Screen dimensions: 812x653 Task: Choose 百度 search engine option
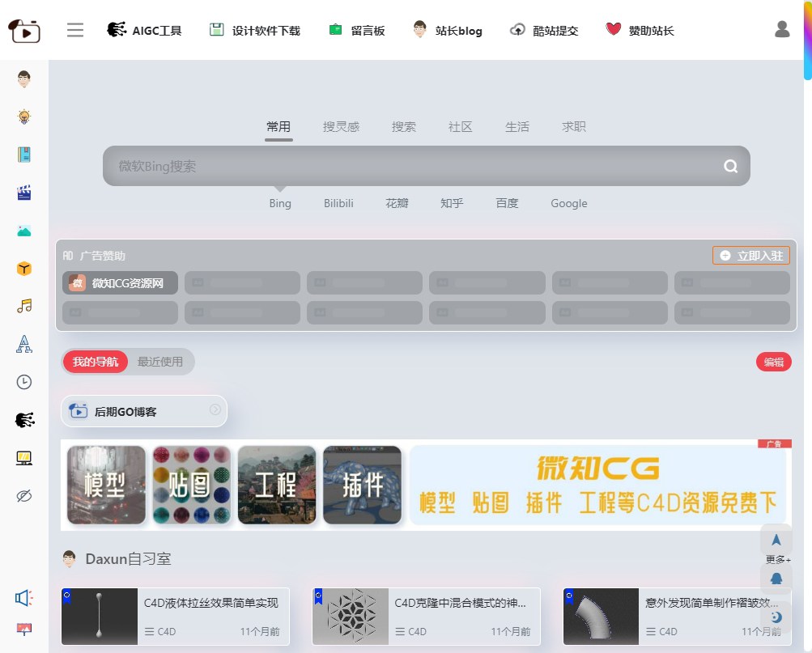click(x=507, y=203)
